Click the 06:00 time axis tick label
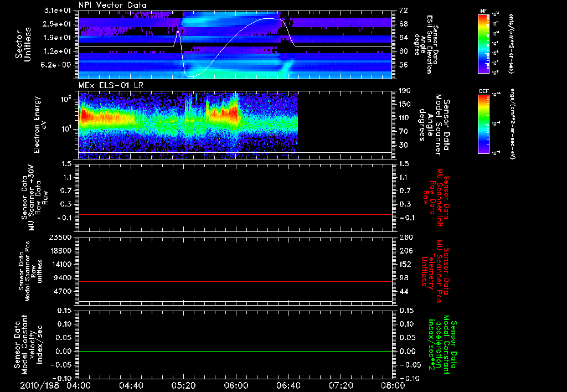This screenshot has height=392, width=567. pos(236,385)
